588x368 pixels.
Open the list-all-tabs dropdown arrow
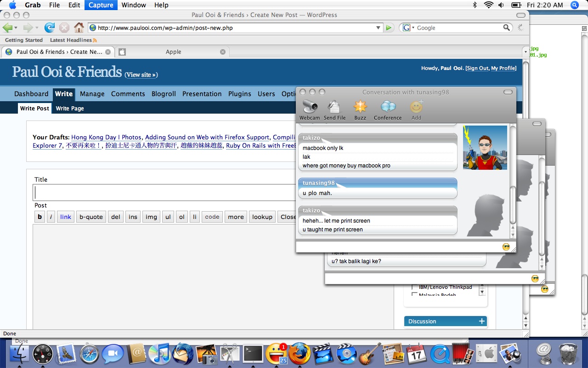pos(525,52)
